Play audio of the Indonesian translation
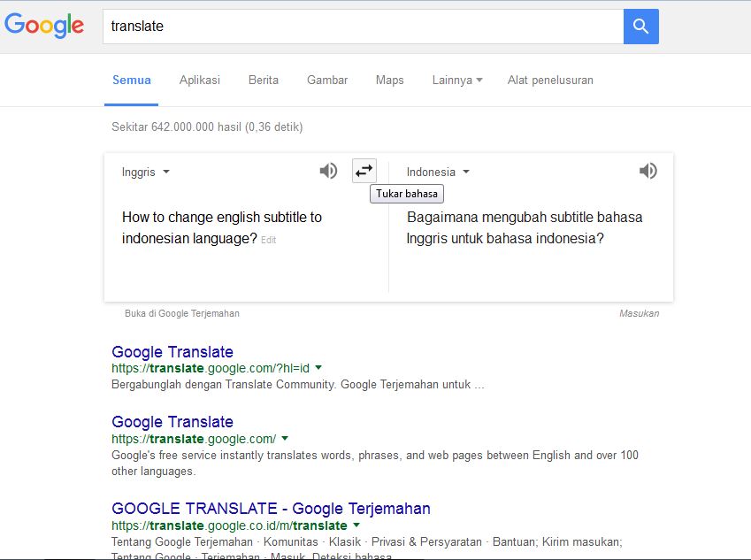The height and width of the screenshot is (560, 751). [648, 171]
